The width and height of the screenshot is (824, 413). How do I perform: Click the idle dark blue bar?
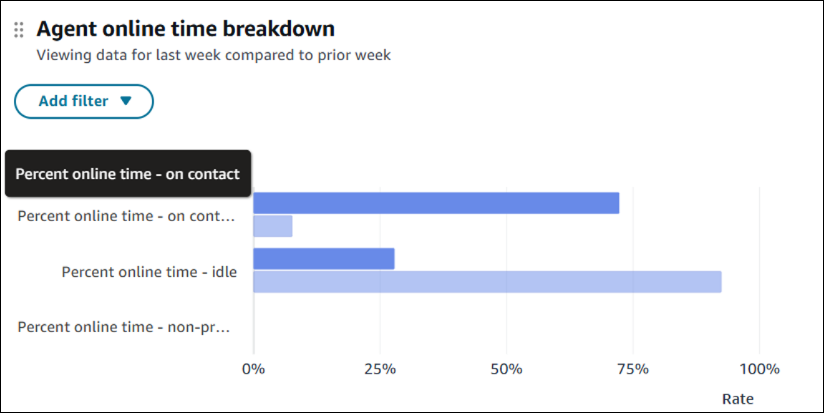(x=324, y=259)
